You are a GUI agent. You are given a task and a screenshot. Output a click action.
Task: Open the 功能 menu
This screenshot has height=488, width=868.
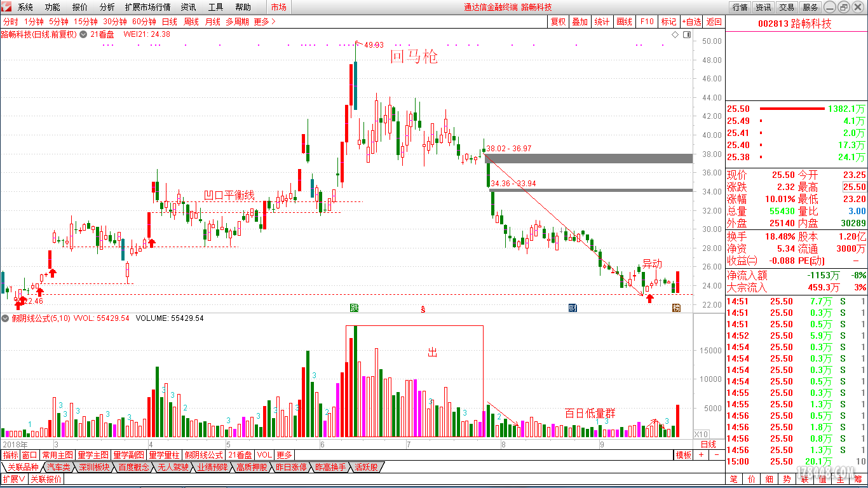point(53,7)
